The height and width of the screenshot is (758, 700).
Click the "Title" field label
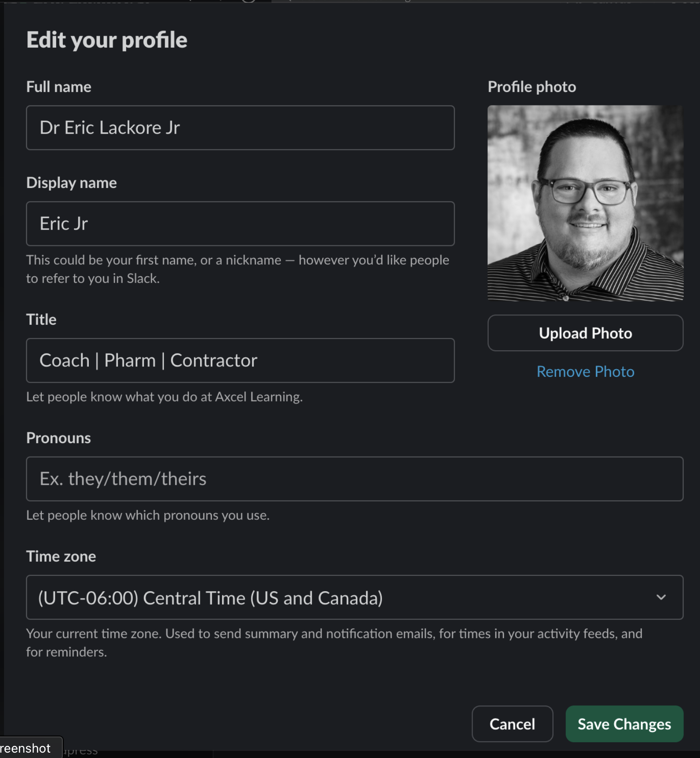(41, 320)
